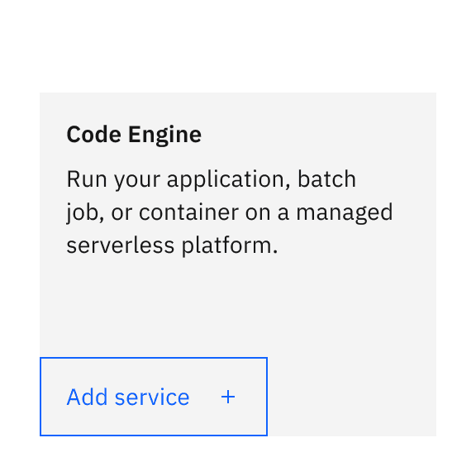The height and width of the screenshot is (476, 476).
Task: Click 'serverless platform.' text in card
Action: point(172,245)
